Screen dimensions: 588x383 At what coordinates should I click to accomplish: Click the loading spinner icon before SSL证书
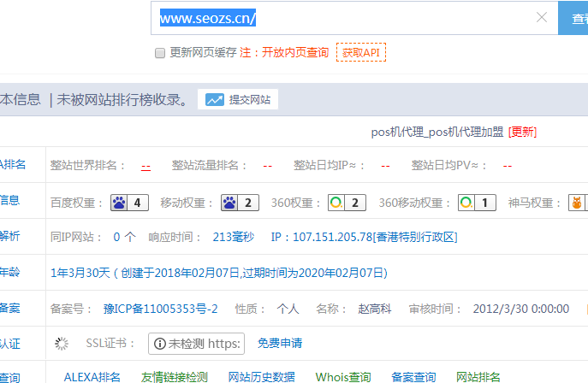coord(62,344)
